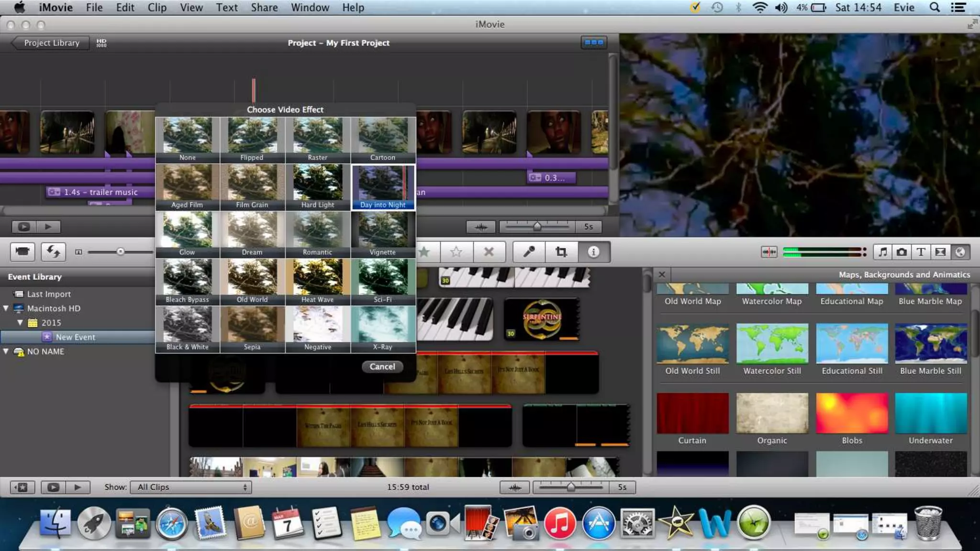The height and width of the screenshot is (551, 980).
Task: Cancel the Choose Video Effect dialog
Action: [382, 366]
